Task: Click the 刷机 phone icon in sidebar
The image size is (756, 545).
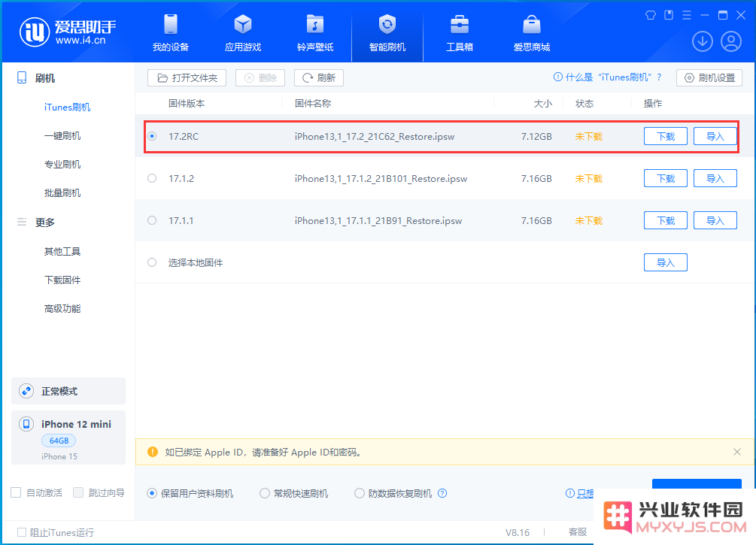Action: 22,77
